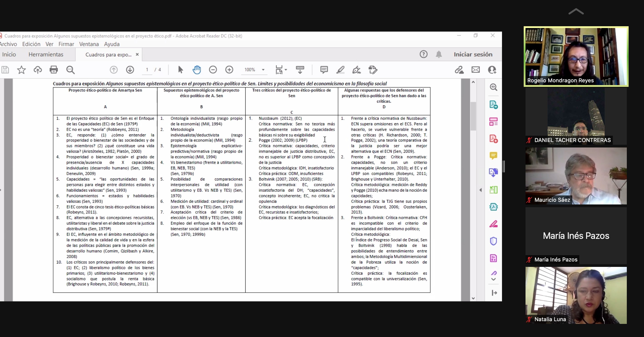
Task: Select María Inés Pazos participant tile
Action: point(576,235)
